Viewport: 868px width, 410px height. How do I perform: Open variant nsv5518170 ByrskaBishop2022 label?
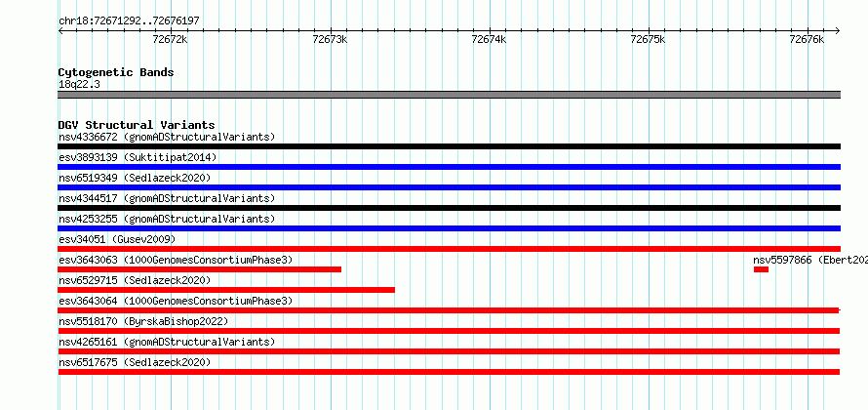point(143,321)
